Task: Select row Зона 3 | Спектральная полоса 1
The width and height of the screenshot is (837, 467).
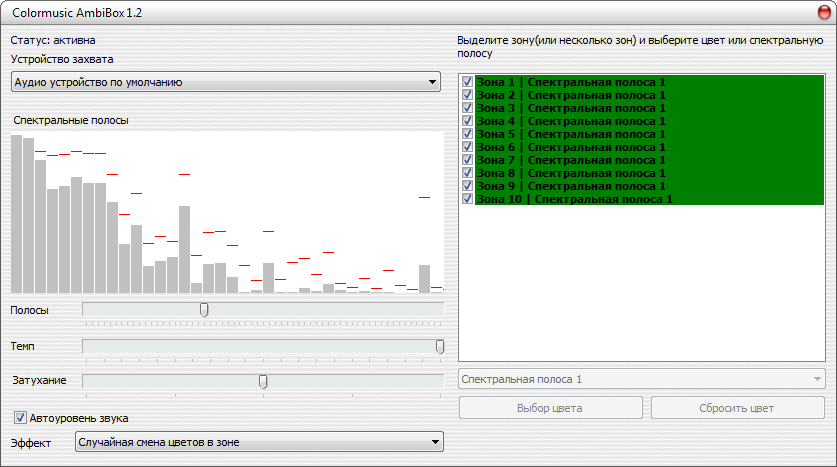Action: (649, 108)
